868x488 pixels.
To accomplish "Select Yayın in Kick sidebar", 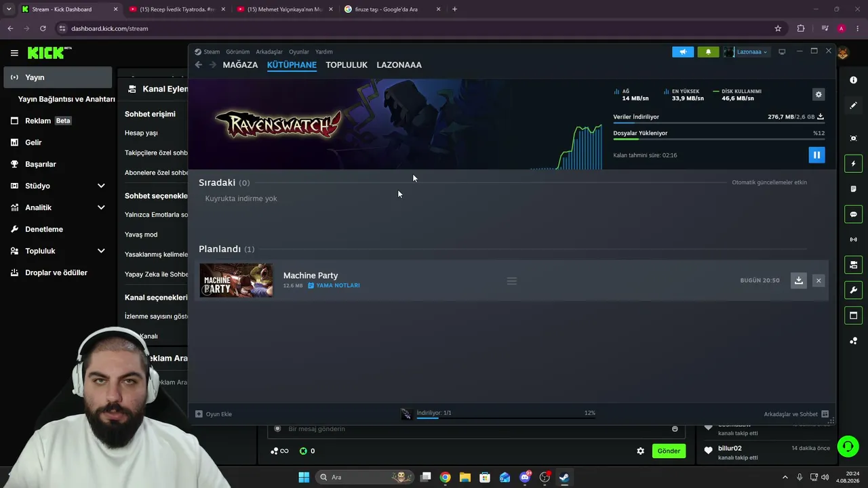I will (58, 77).
